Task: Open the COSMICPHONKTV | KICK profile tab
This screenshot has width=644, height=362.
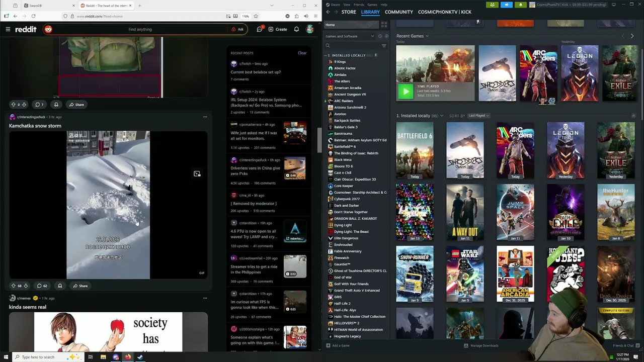Action: [x=444, y=12]
